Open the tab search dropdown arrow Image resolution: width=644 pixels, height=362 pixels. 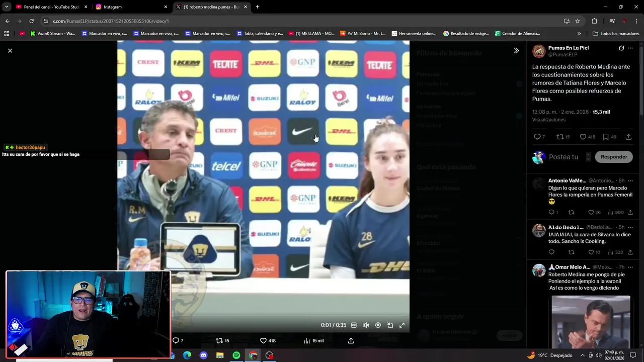tap(7, 7)
